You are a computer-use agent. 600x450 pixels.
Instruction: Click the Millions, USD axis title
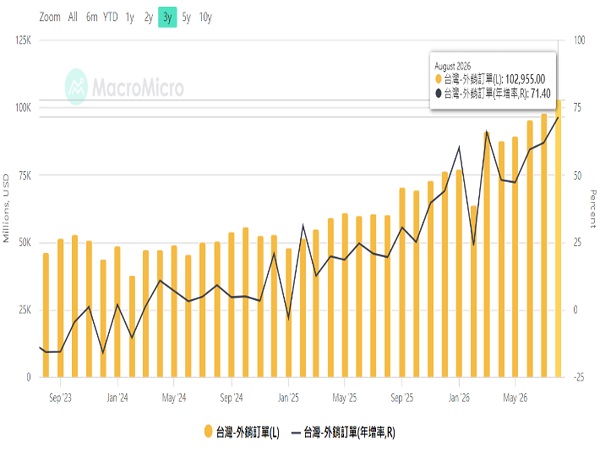coord(6,209)
